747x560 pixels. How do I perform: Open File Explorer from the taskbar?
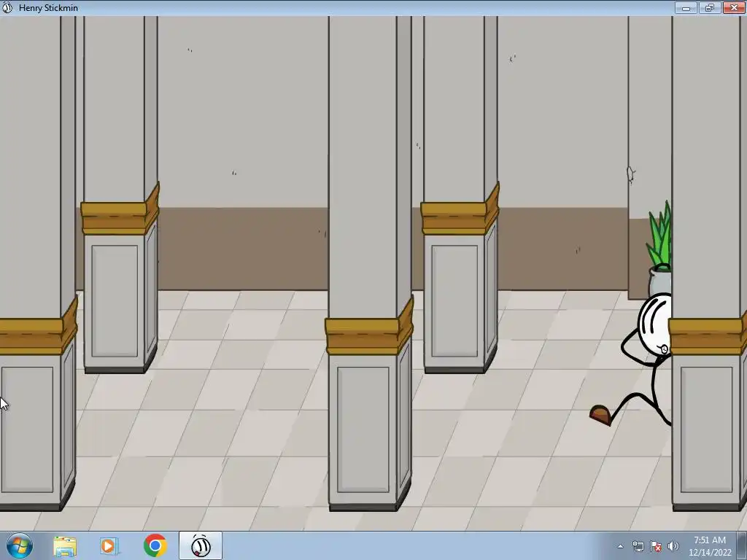tap(65, 545)
